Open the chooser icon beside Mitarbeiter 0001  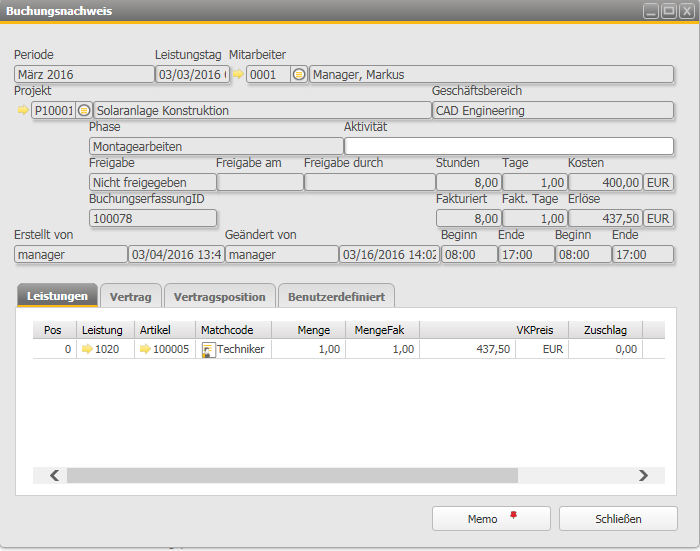pos(299,74)
